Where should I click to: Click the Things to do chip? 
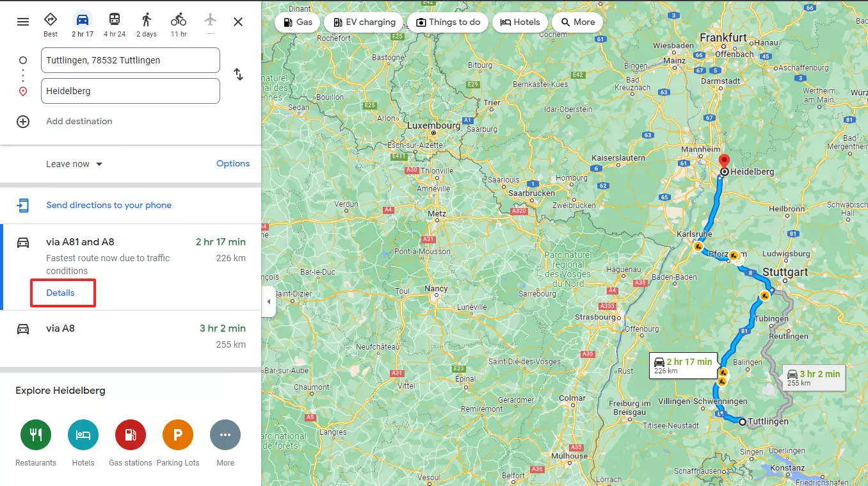point(447,22)
